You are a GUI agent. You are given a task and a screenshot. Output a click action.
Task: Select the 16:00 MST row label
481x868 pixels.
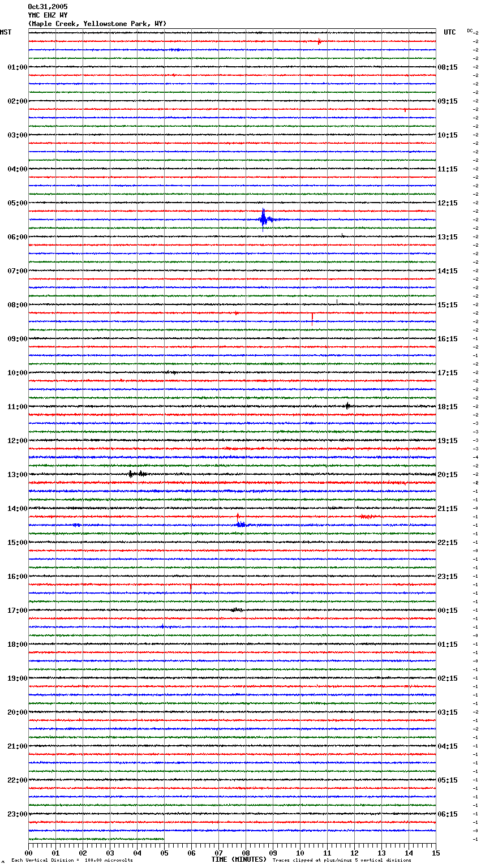point(17,577)
